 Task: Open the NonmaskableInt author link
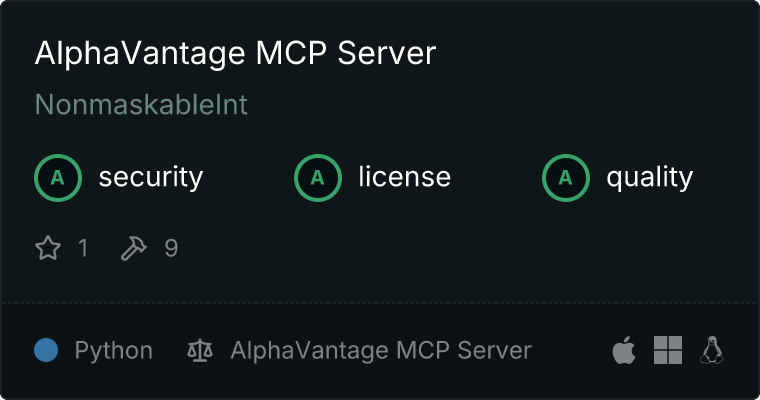141,104
